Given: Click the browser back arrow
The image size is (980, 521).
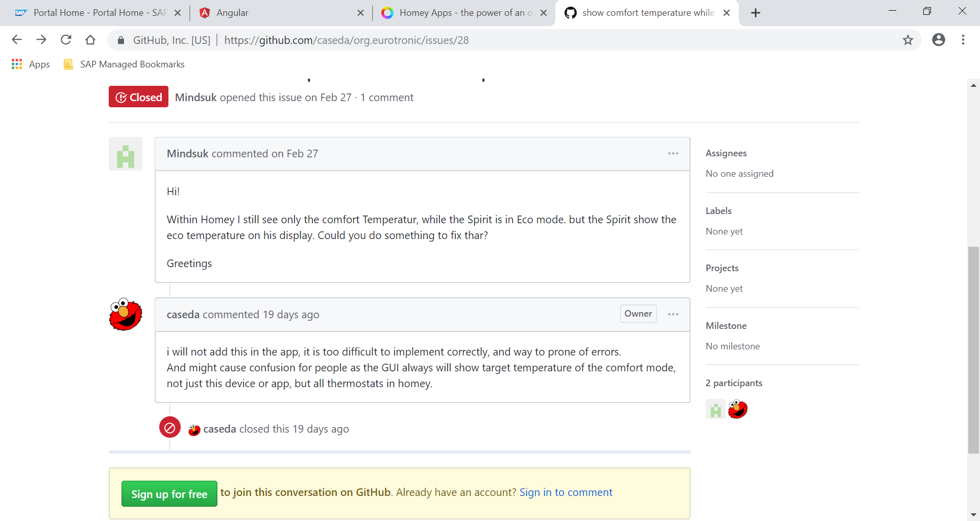Looking at the screenshot, I should coord(17,40).
